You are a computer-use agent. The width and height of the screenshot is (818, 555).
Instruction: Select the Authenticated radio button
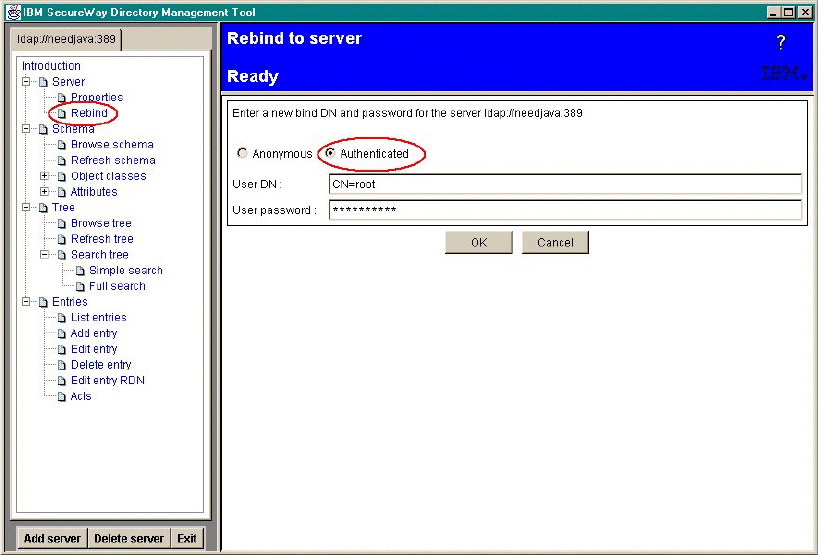coord(330,153)
